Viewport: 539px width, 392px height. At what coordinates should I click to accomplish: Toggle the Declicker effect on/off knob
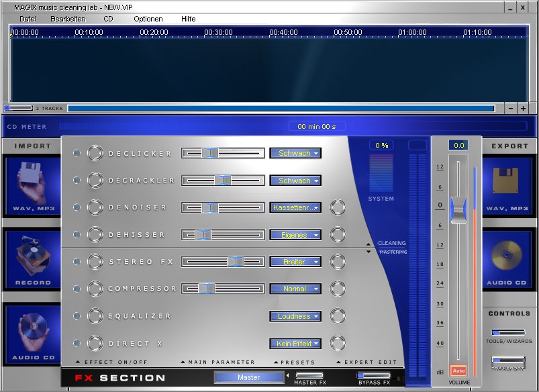(x=95, y=153)
